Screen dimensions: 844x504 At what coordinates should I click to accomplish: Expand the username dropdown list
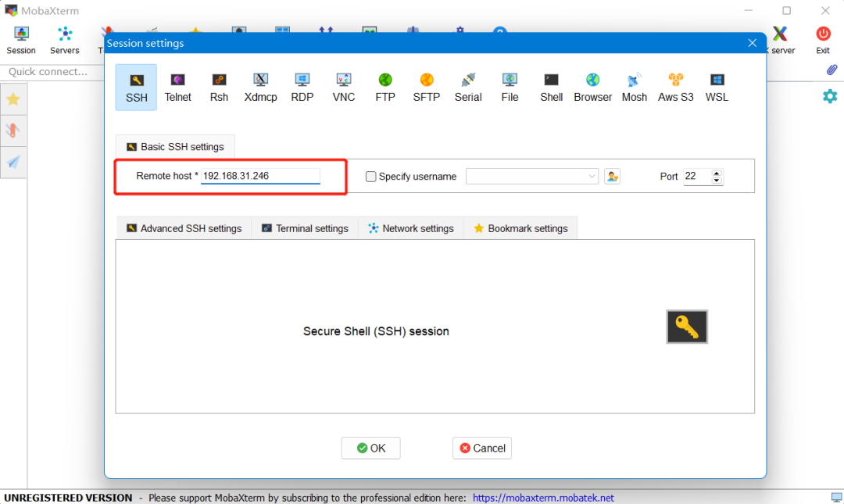(x=591, y=176)
